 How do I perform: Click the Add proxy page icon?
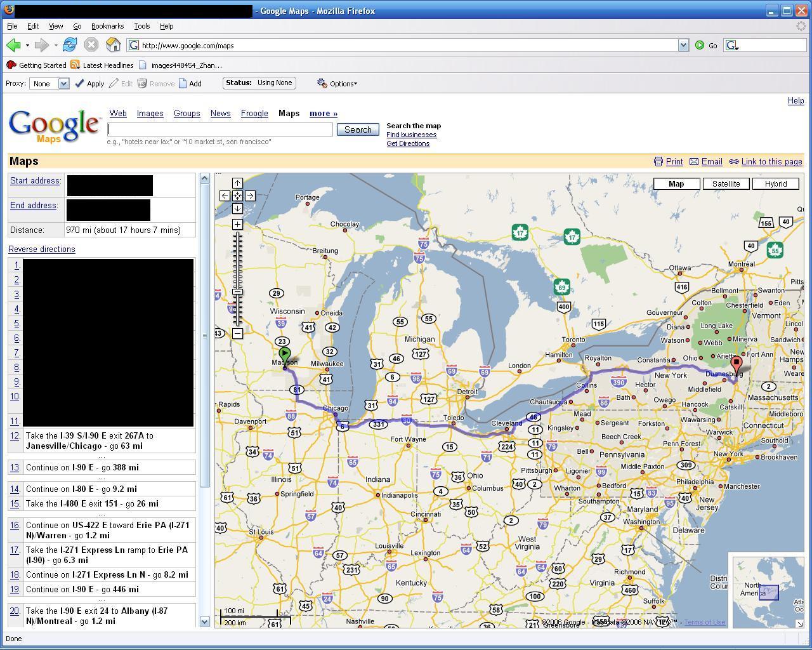[x=183, y=83]
